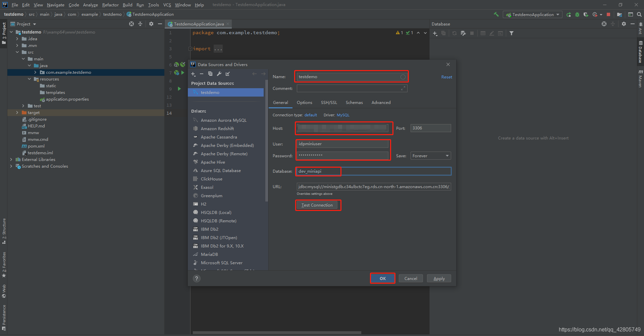This screenshot has width=644, height=336.
Task: Expand folded import block in editor
Action: pos(190,49)
